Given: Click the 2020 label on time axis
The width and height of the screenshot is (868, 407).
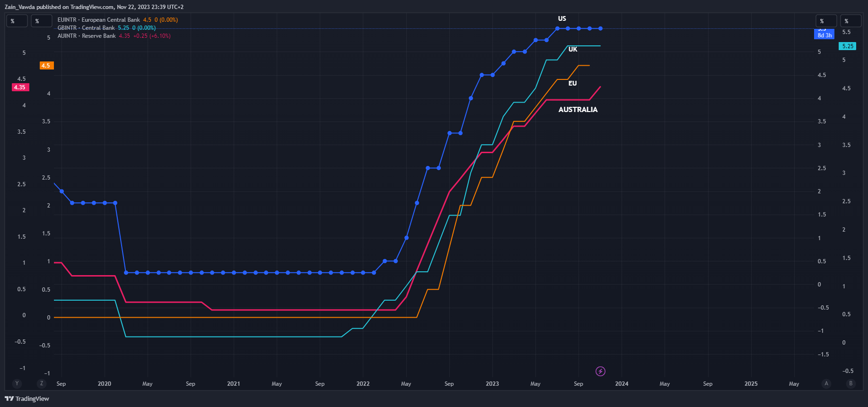Looking at the screenshot, I should (x=105, y=384).
